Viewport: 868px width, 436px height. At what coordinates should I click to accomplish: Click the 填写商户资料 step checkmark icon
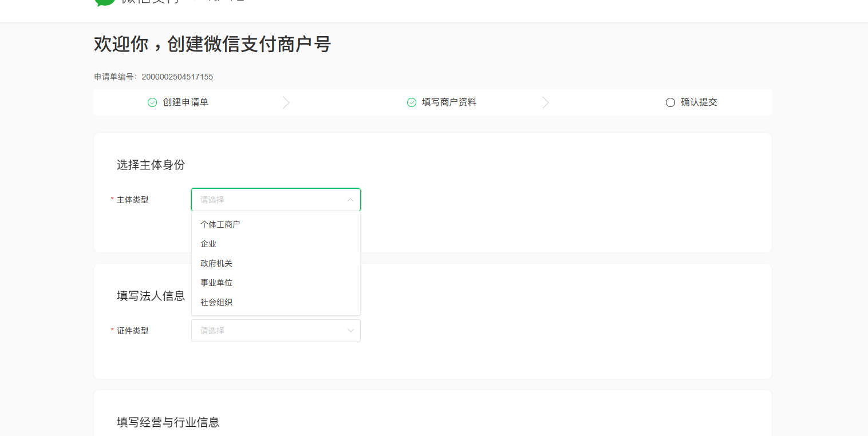click(x=412, y=102)
